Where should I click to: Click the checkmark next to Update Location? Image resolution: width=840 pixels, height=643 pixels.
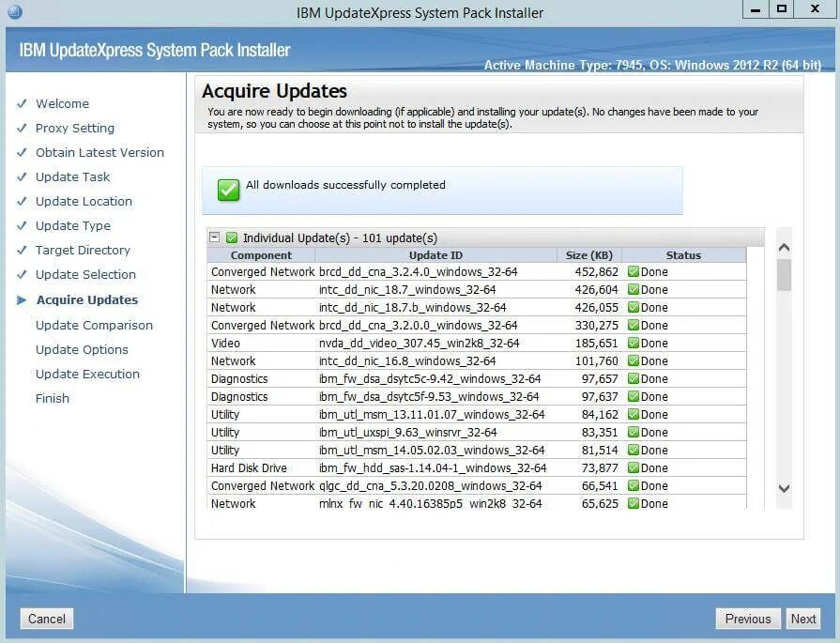pos(22,201)
